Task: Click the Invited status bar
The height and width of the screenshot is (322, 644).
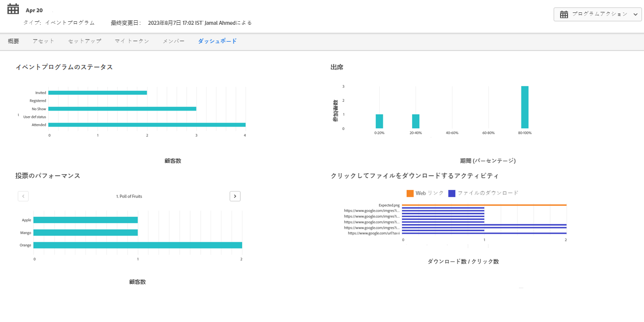Action: click(x=97, y=93)
